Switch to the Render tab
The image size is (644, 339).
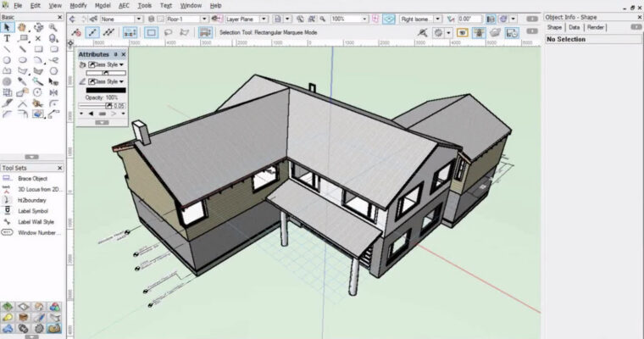coord(595,27)
